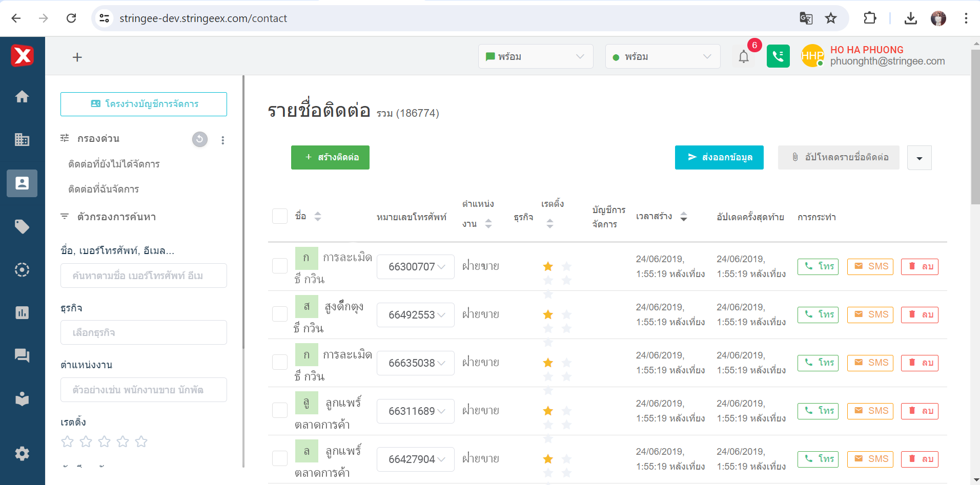The image size is (980, 485).
Task: Check the box for contact 66300707
Action: [x=280, y=266]
